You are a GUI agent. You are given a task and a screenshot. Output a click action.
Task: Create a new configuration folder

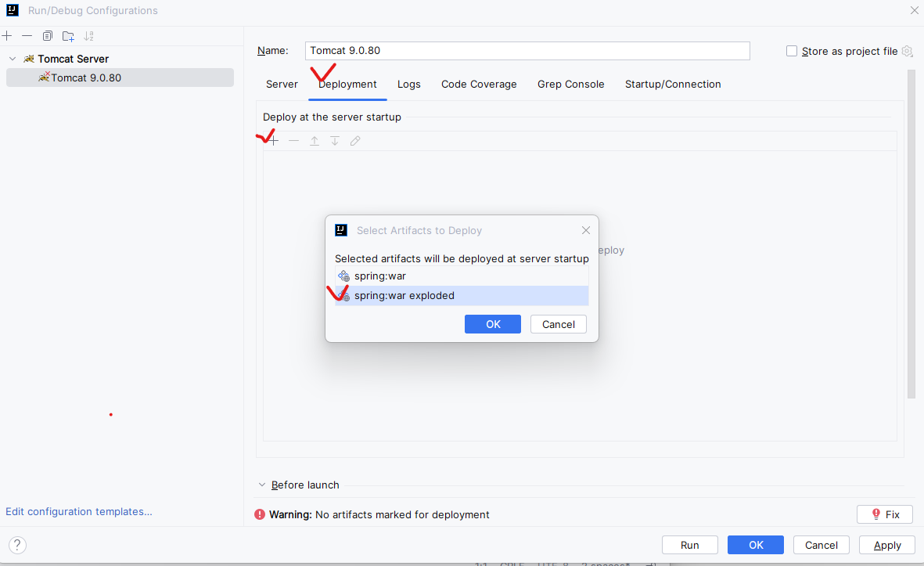pyautogui.click(x=68, y=36)
